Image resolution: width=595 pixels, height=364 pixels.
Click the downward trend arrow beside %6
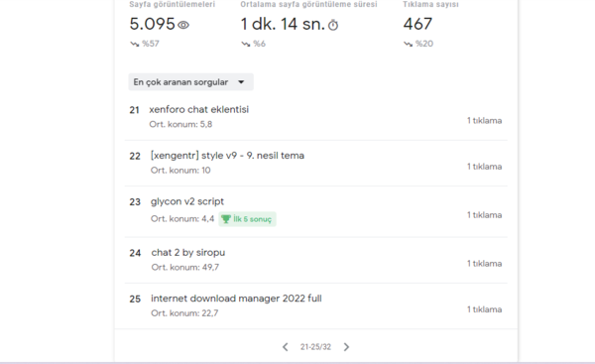246,44
